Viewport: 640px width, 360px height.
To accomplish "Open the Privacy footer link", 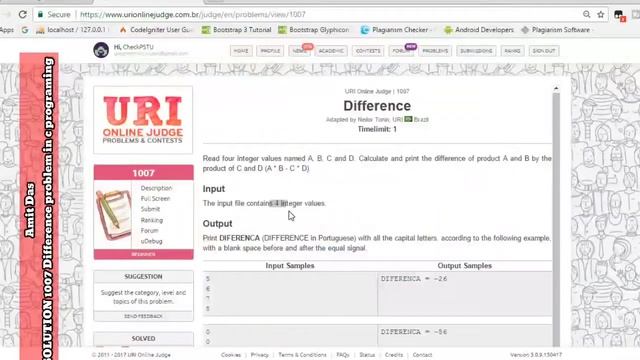I will click(260, 355).
